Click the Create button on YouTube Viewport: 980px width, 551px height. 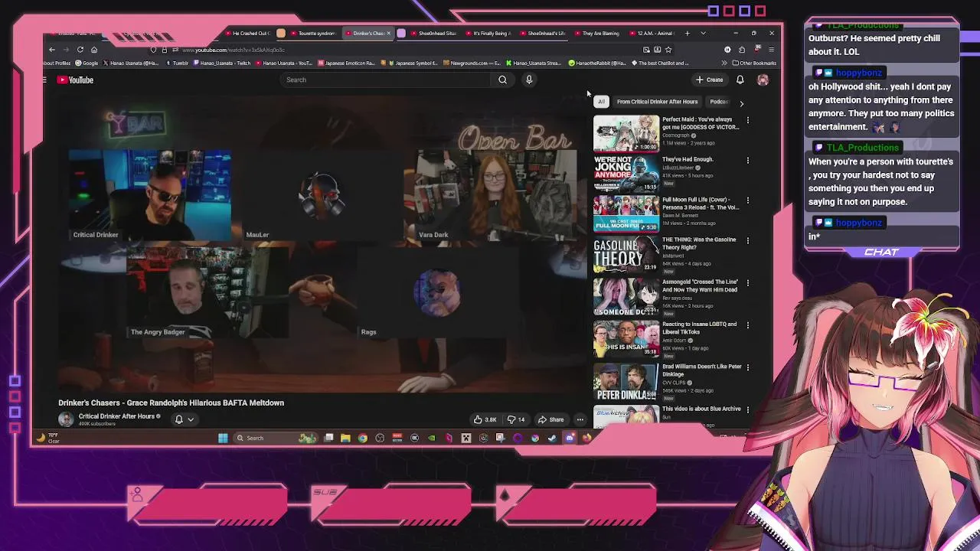710,80
